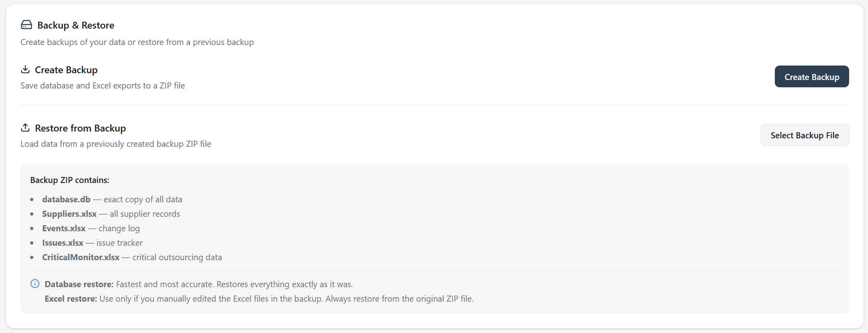Click the Events.xlsx list entry

[91, 228]
